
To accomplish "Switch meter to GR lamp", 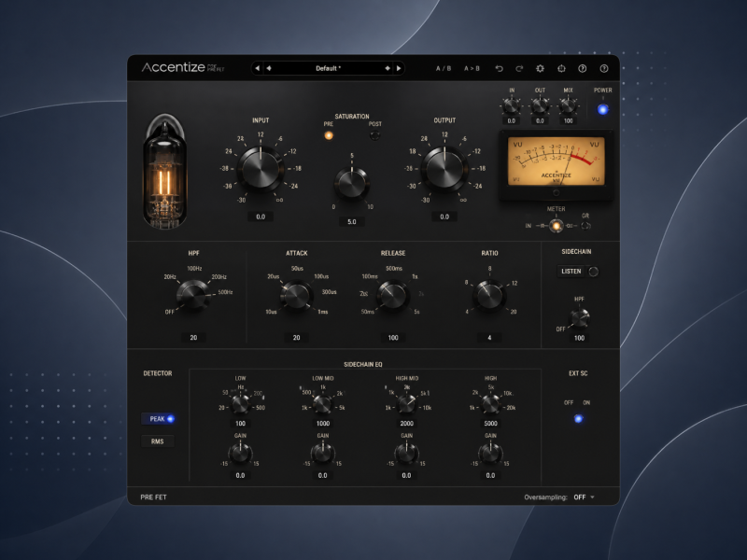I will point(585,225).
